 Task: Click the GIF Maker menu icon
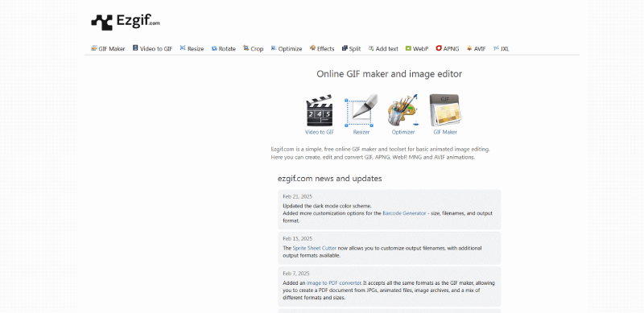click(x=94, y=48)
